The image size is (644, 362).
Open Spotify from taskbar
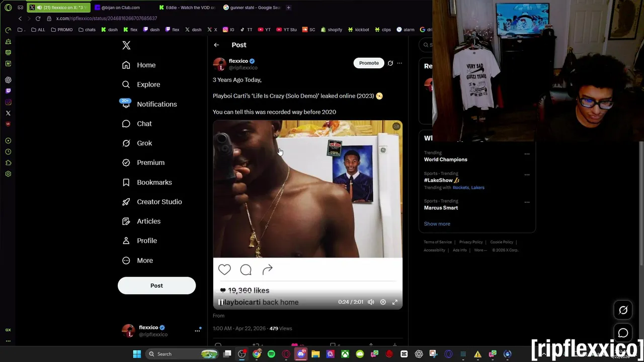pyautogui.click(x=271, y=354)
